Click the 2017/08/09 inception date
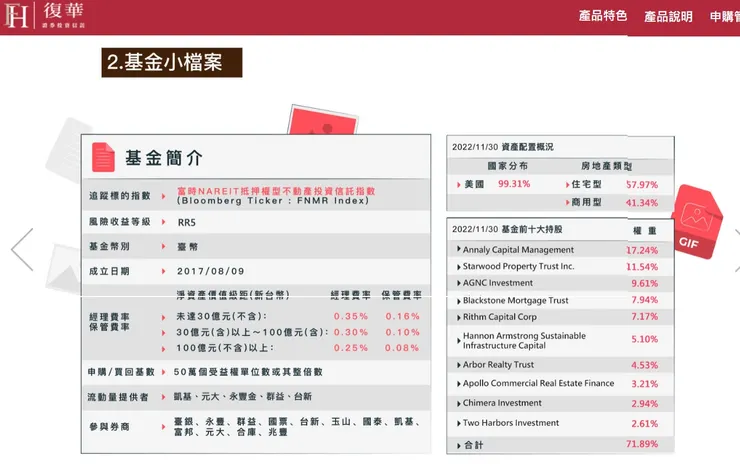 (x=210, y=271)
